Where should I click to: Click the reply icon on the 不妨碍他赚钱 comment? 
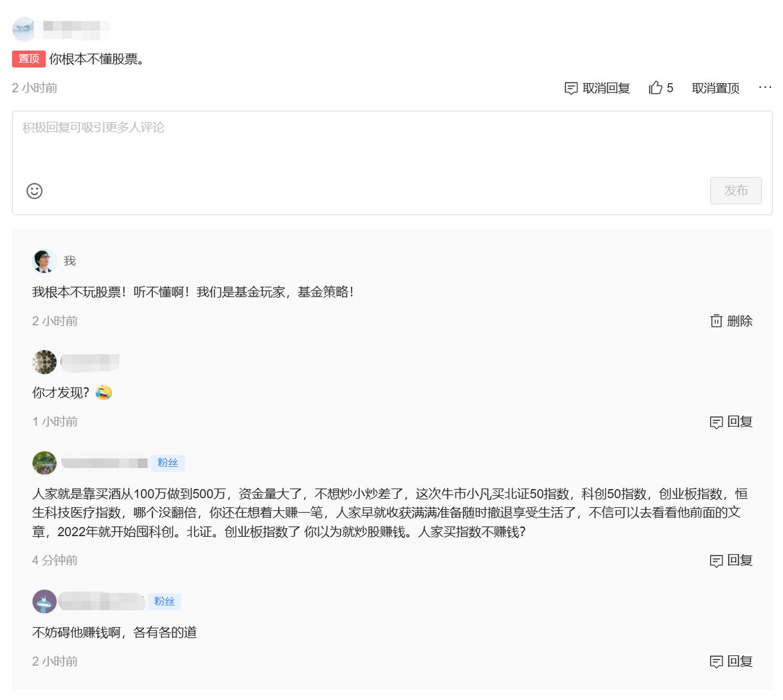click(717, 661)
